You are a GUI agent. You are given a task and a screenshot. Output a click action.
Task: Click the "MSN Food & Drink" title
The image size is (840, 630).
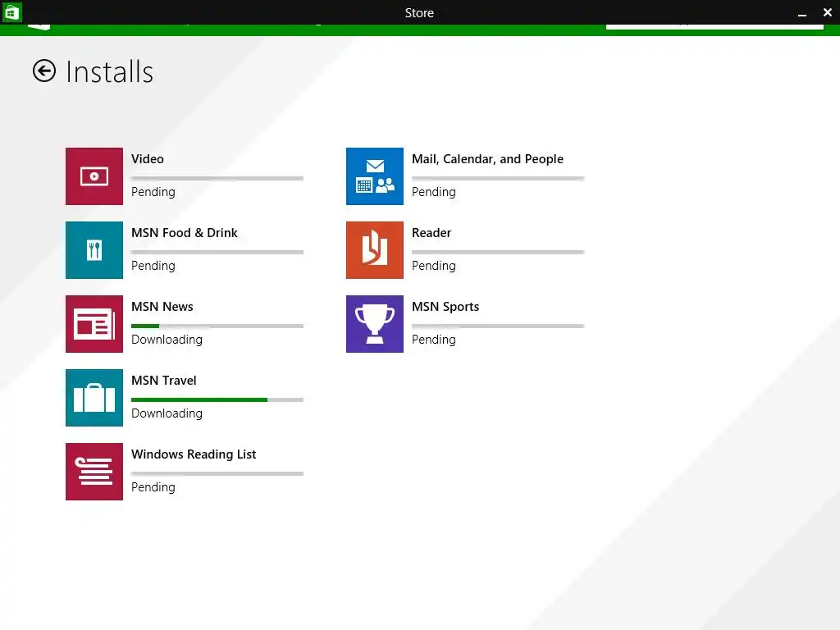185,233
